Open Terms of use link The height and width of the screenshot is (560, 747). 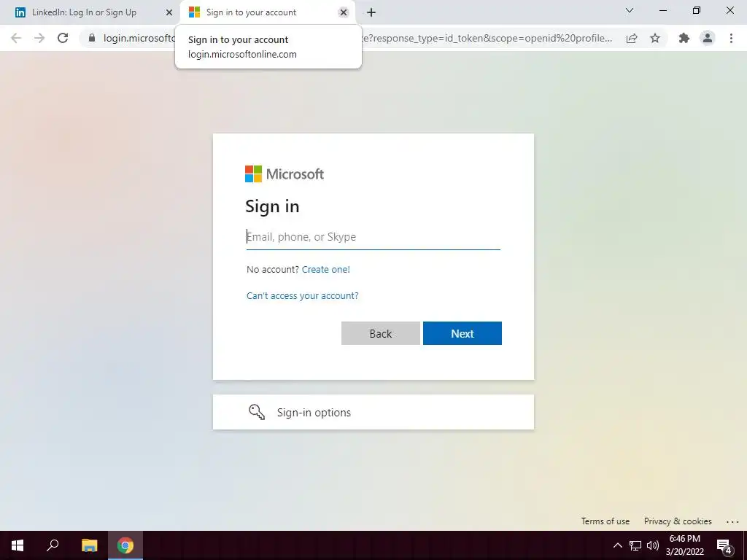(605, 521)
